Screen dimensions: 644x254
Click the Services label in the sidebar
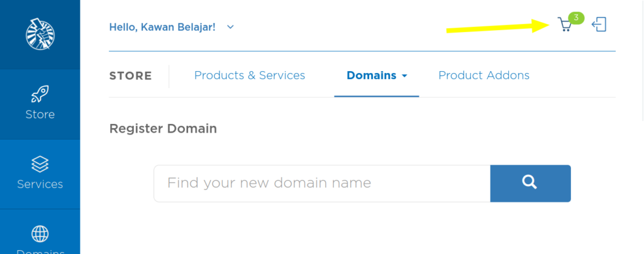[x=40, y=184]
